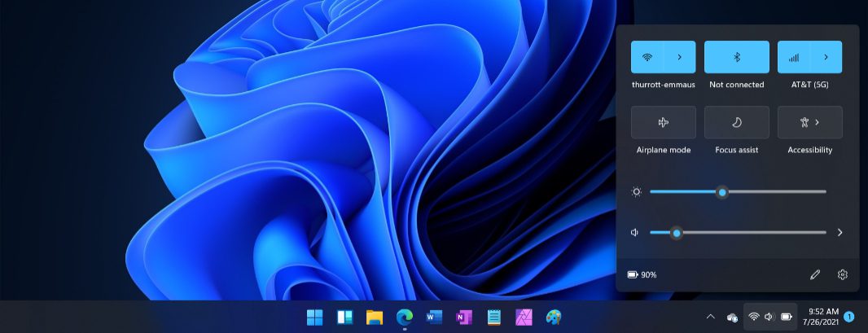
Task: Enable Airplane mode
Action: pyautogui.click(x=663, y=122)
